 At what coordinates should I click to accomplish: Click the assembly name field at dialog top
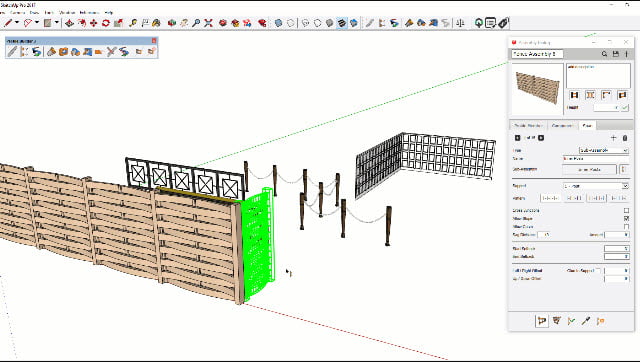537,54
